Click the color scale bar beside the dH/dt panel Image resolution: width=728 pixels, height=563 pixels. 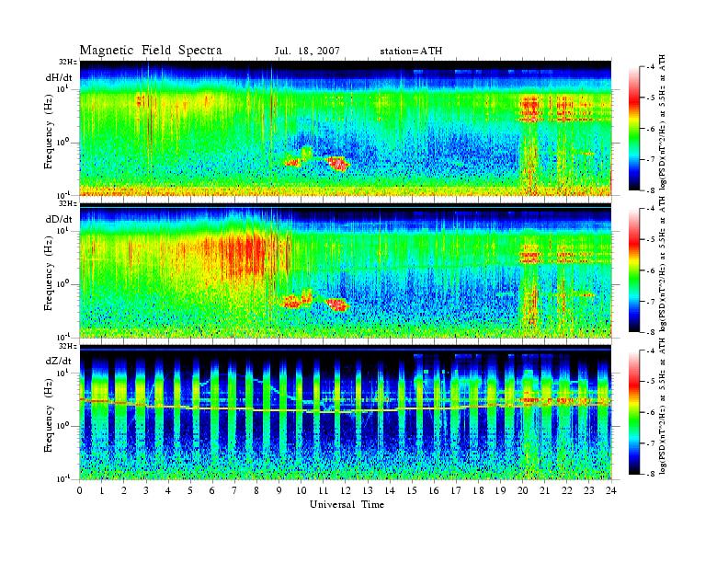click(x=634, y=129)
